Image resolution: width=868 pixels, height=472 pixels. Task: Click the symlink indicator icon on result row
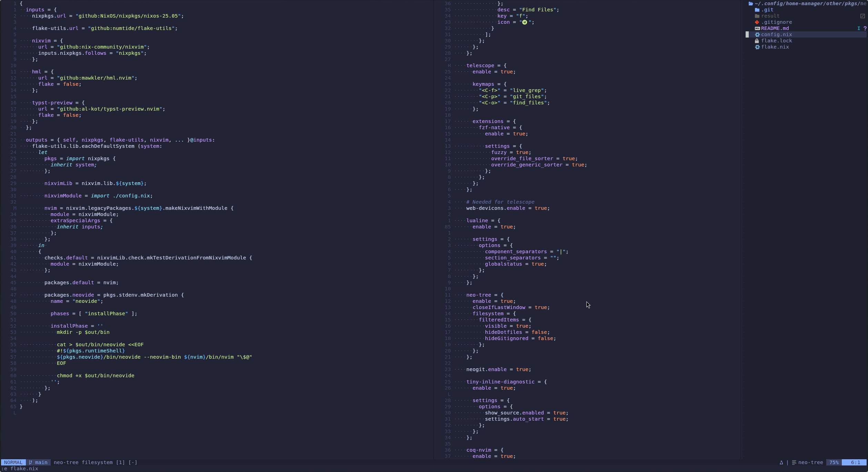[862, 16]
